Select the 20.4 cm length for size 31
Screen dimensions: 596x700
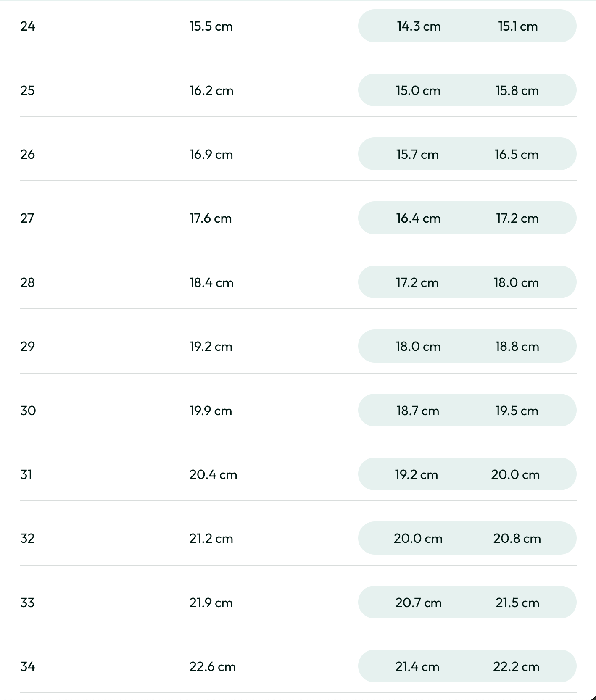pyautogui.click(x=213, y=475)
